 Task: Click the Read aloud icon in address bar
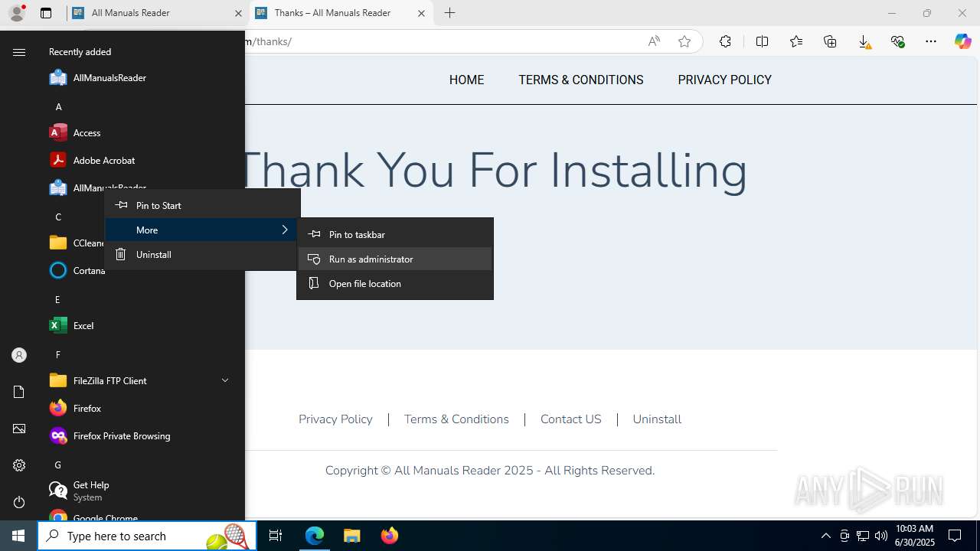[654, 41]
